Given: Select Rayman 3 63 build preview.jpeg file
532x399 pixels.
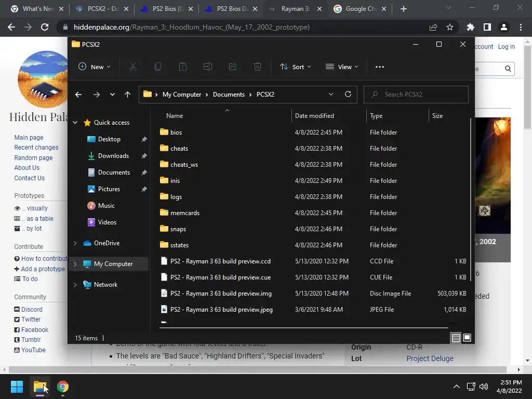Looking at the screenshot, I should 221,310.
